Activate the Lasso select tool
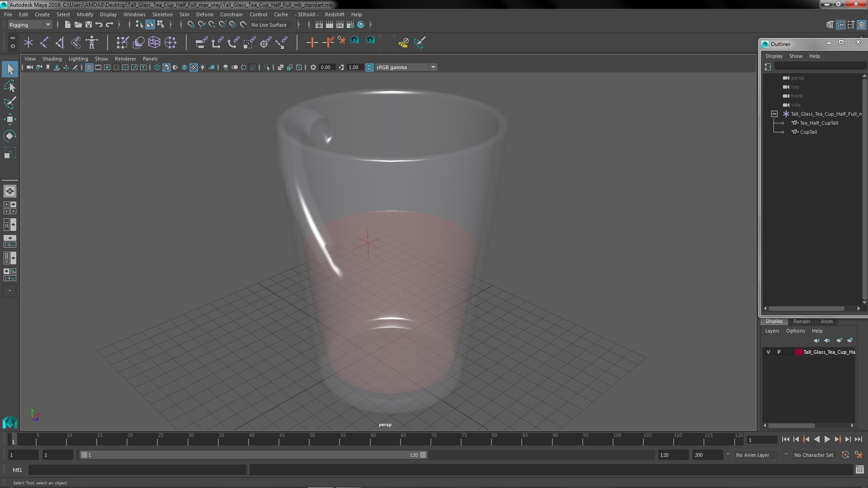 (10, 86)
